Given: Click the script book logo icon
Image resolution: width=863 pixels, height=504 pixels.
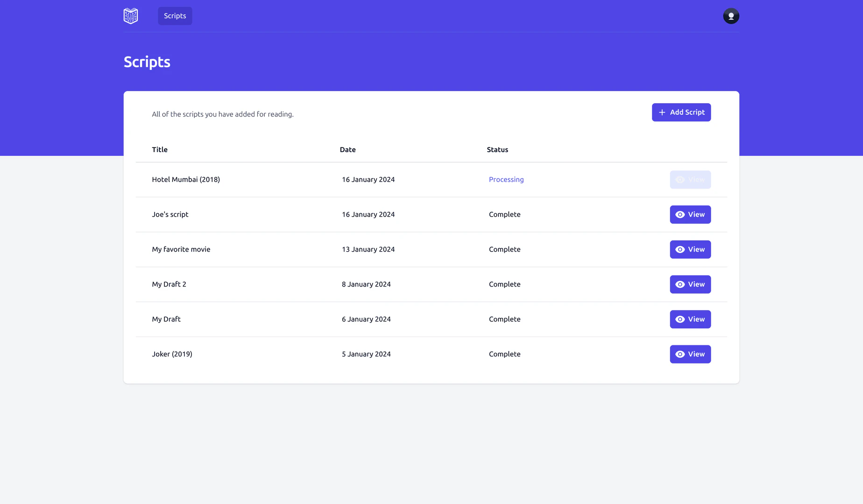Looking at the screenshot, I should pos(131,16).
